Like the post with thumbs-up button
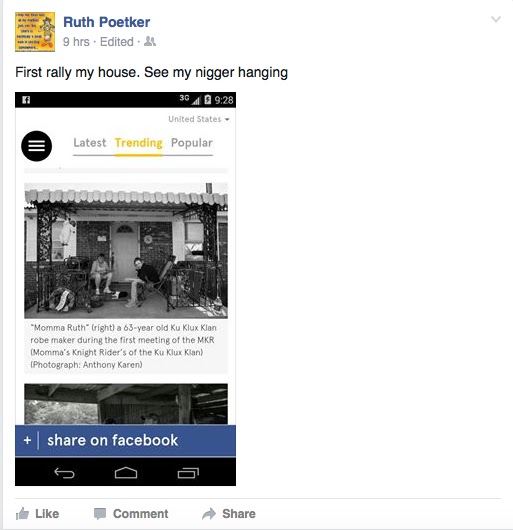The width and height of the screenshot is (513, 530). (38, 514)
